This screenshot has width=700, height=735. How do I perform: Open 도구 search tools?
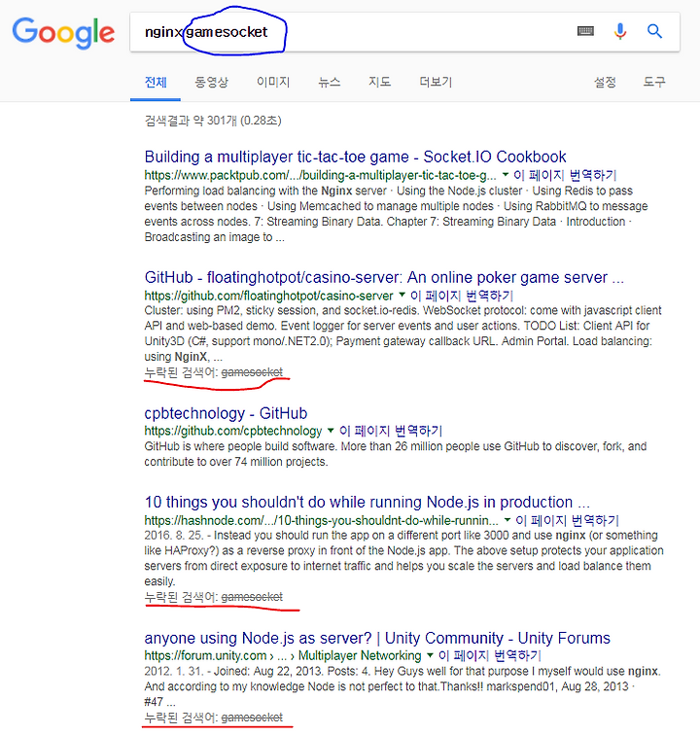coord(654,82)
